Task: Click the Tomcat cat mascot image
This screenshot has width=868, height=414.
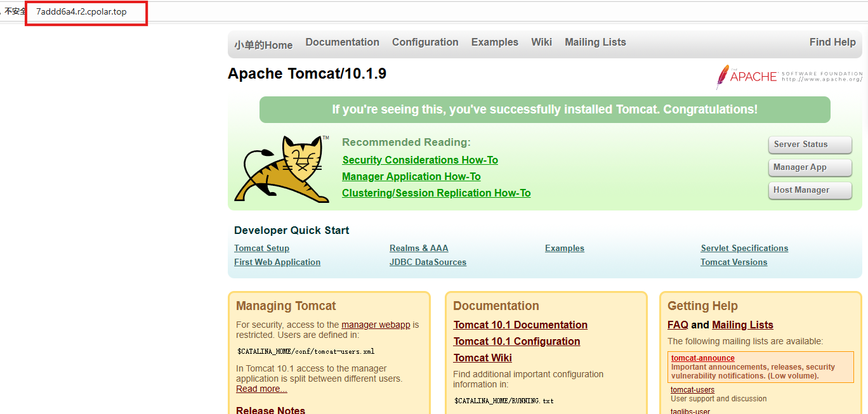Action: pos(282,169)
